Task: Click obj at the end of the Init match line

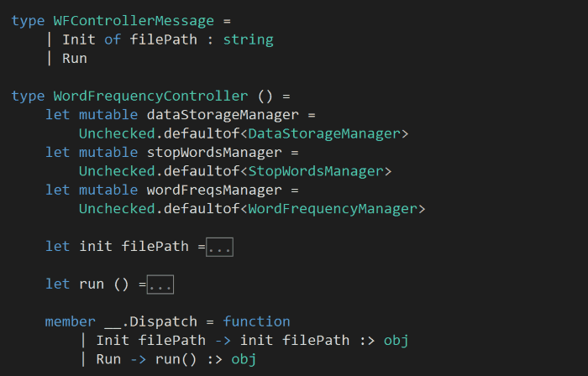Action: tap(396, 341)
